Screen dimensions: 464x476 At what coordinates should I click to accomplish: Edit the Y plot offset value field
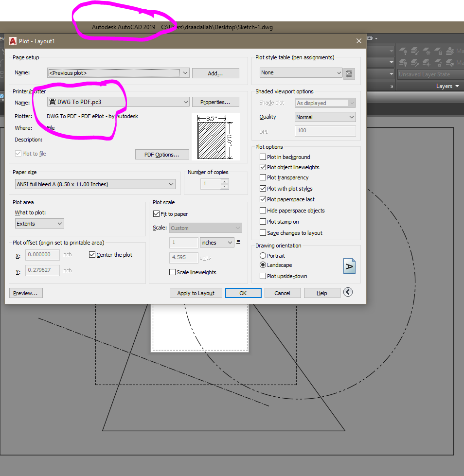coord(42,270)
